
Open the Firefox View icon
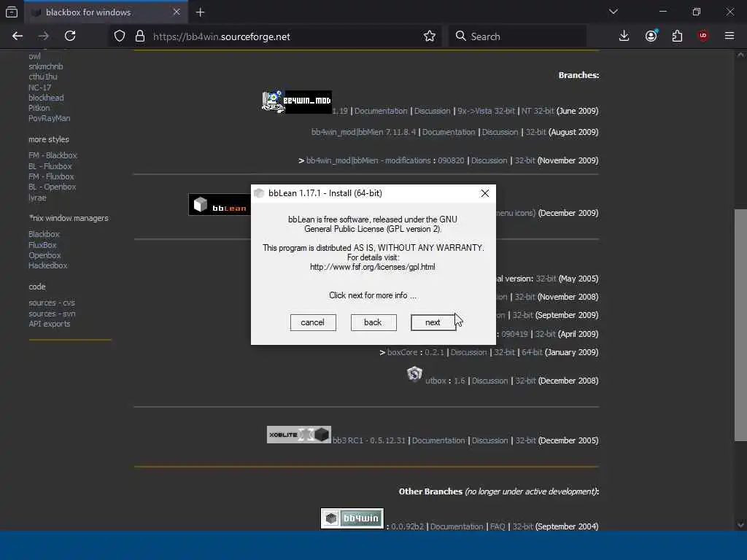[12, 12]
